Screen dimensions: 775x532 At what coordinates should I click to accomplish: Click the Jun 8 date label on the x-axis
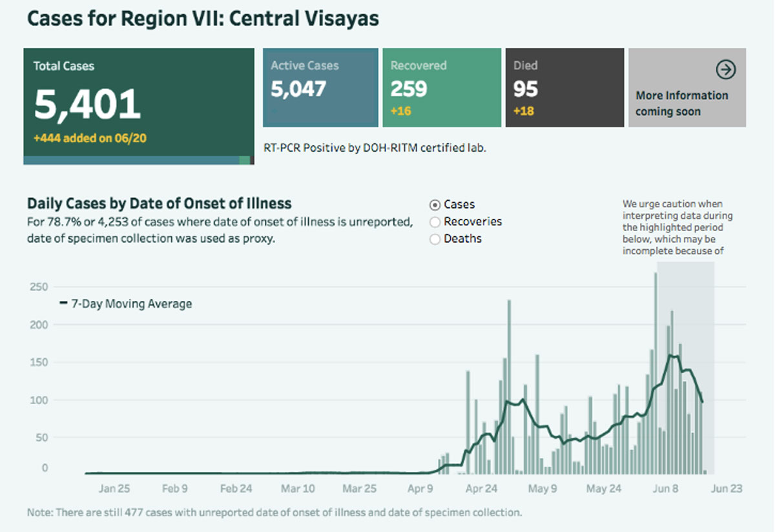coord(665,489)
